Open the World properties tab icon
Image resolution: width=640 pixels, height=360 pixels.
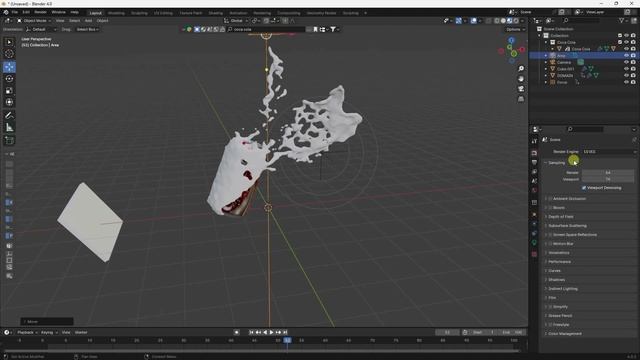point(534,191)
